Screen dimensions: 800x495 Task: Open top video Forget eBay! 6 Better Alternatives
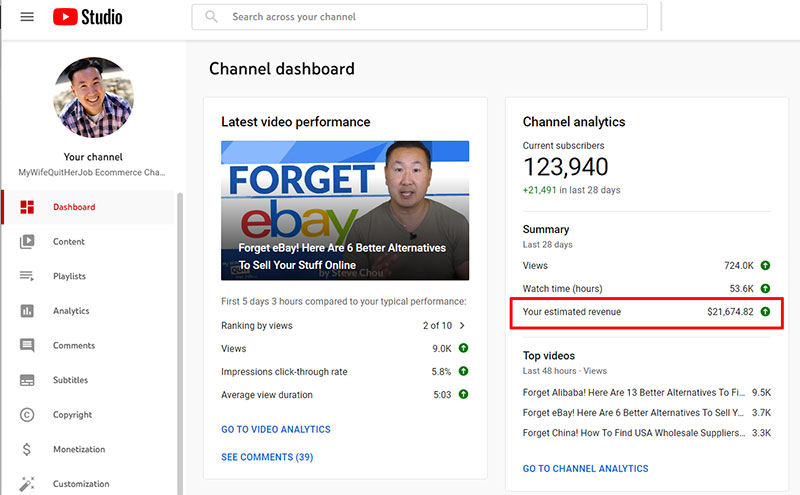coord(633,412)
